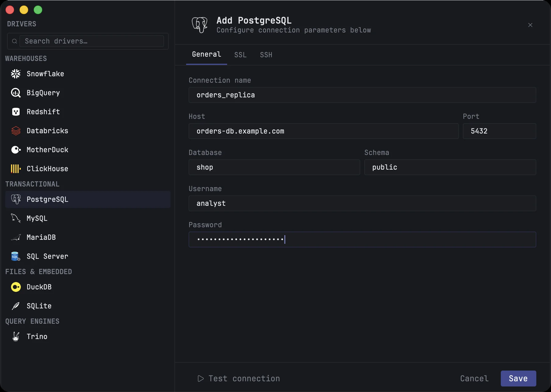Open the SSH tab
The image size is (551, 392).
point(266,55)
